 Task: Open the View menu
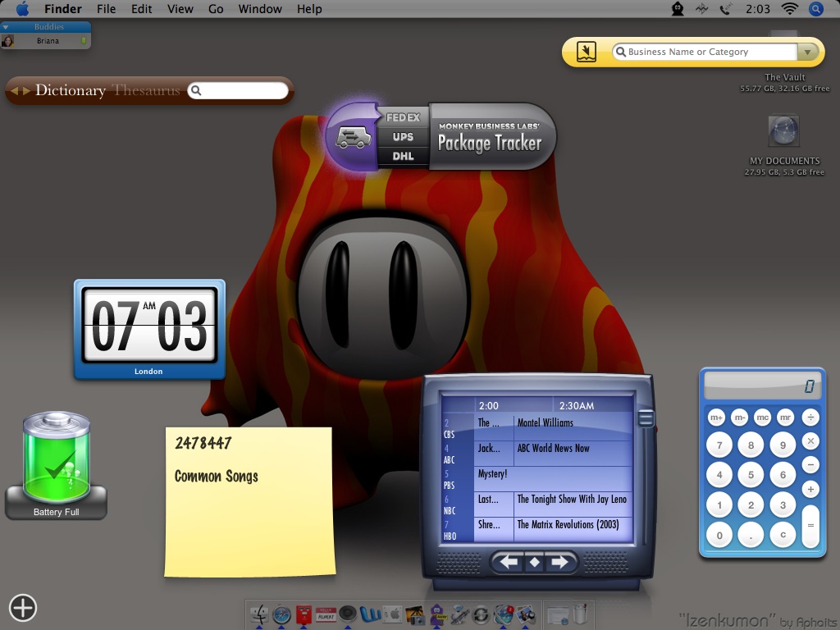180,9
